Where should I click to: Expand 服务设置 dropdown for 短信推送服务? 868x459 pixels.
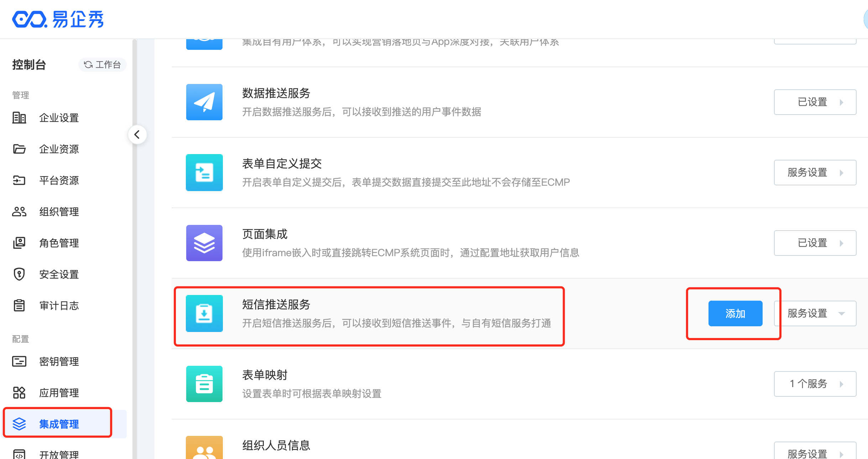pyautogui.click(x=815, y=313)
